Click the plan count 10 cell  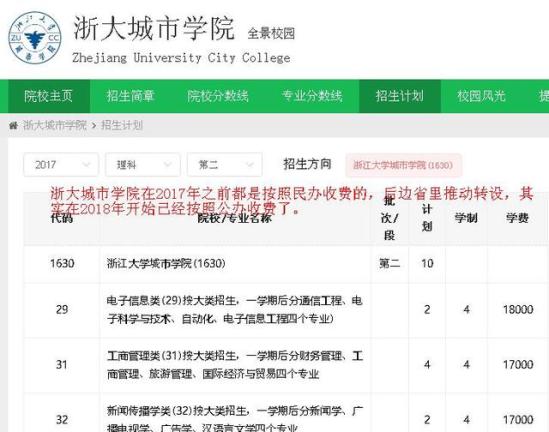point(427,263)
